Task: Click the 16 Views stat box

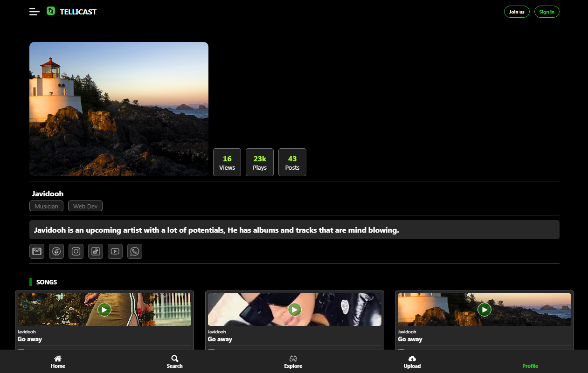Action: click(227, 162)
